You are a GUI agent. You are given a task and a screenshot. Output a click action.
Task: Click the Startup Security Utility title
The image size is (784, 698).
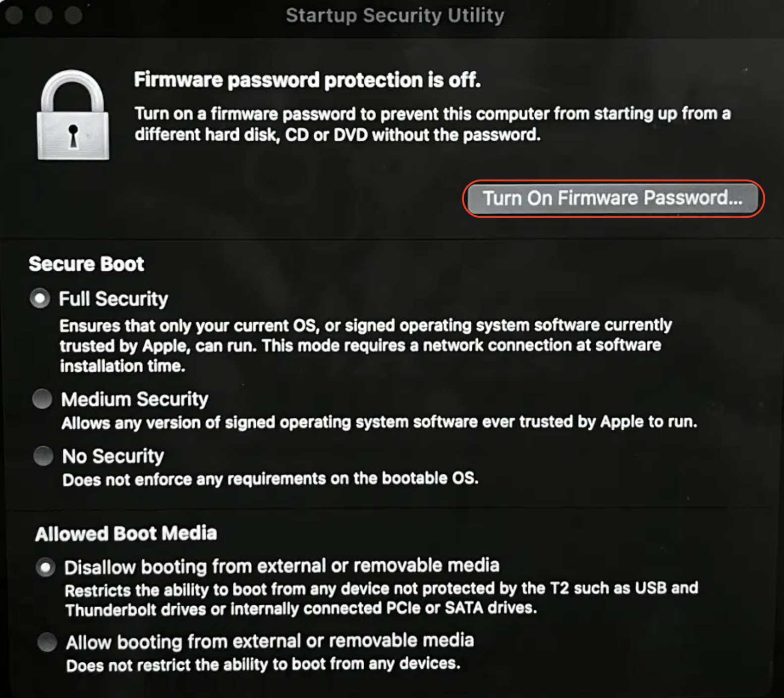pos(395,15)
